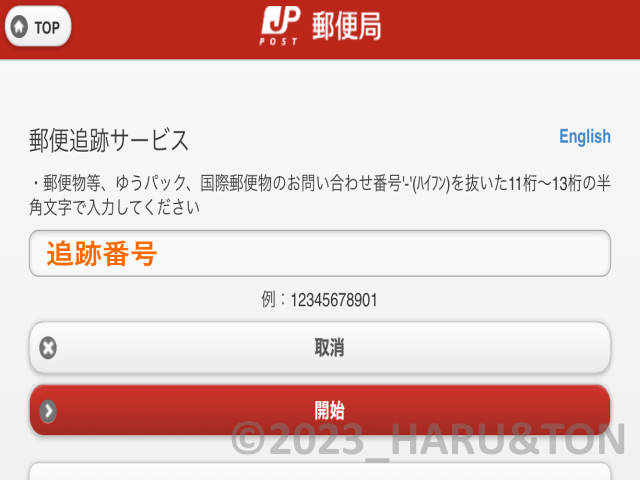Click the ©2023_HARU&TON watermark text

(x=428, y=440)
